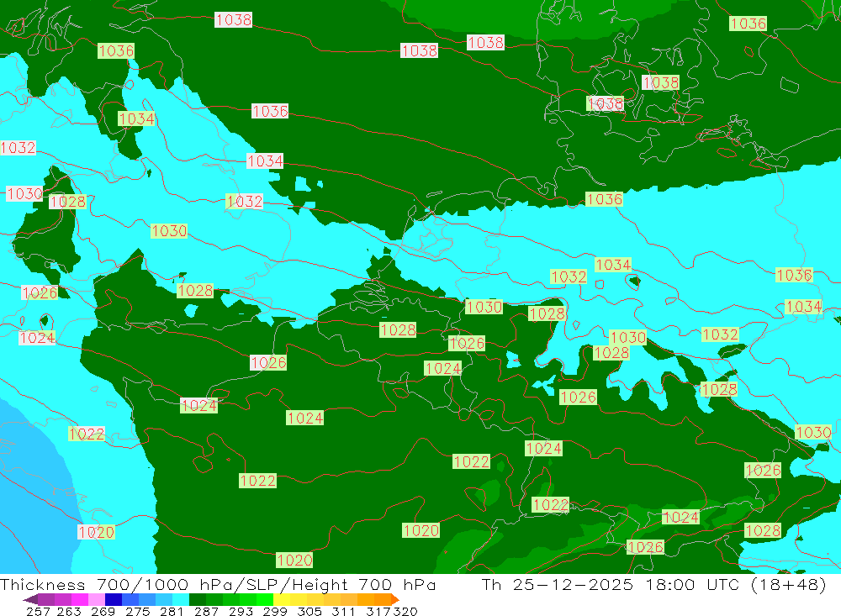This screenshot has height=616, width=841.
Task: Click the legend value 263
Action: (x=69, y=611)
